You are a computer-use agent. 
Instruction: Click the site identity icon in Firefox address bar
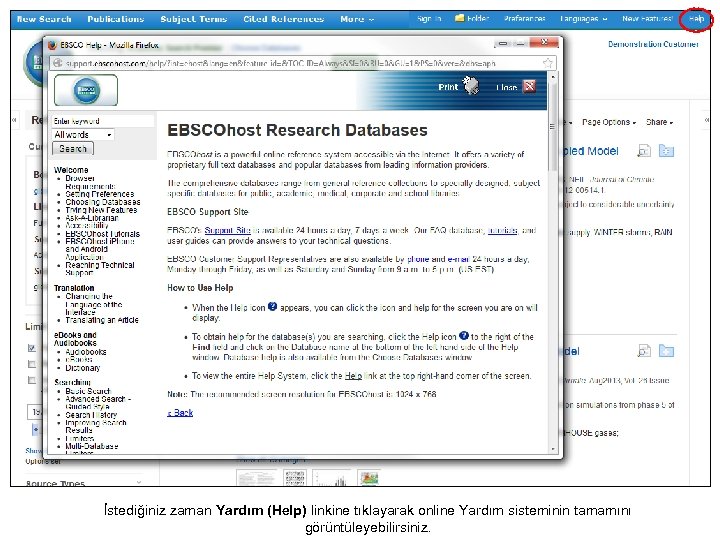tap(57, 63)
